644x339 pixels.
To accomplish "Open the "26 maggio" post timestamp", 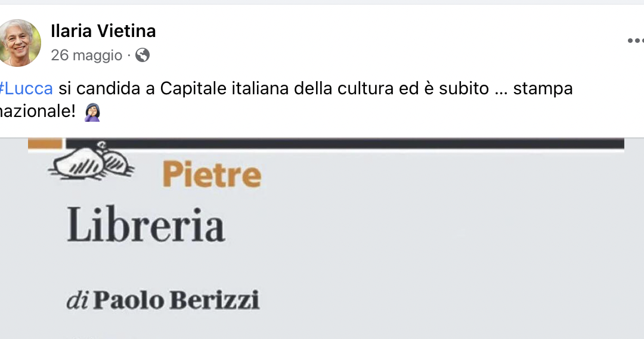I will click(x=86, y=55).
